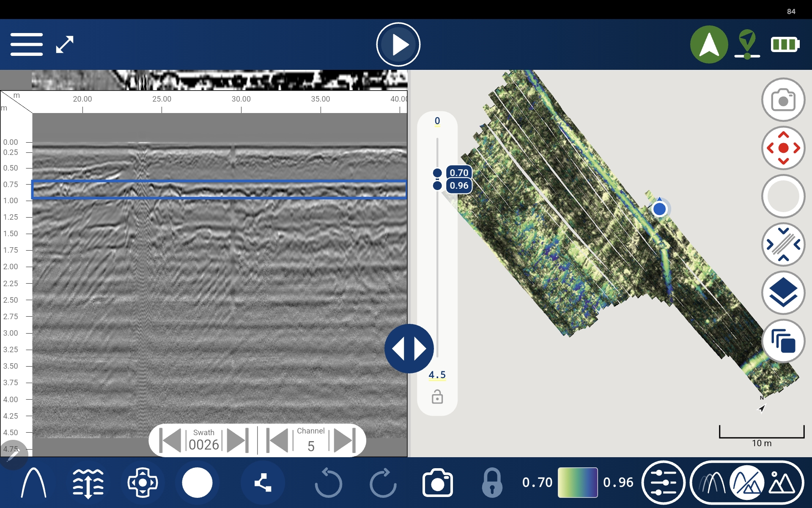Click the white circle record button
Image resolution: width=812 pixels, height=508 pixels.
tap(197, 483)
